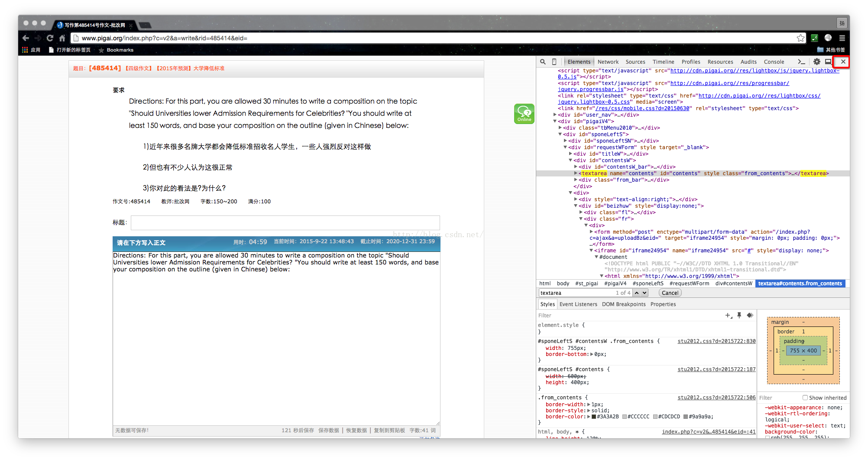The width and height of the screenshot is (868, 460).
Task: Click the #3A3A2B color swatch
Action: tap(594, 417)
